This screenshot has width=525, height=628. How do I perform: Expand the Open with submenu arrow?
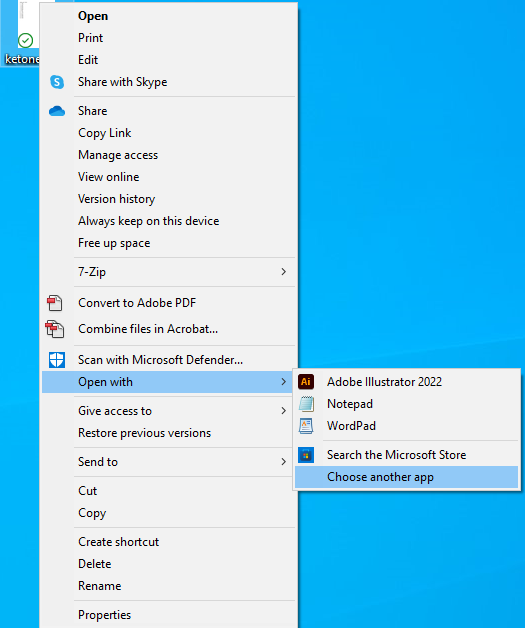pos(284,382)
